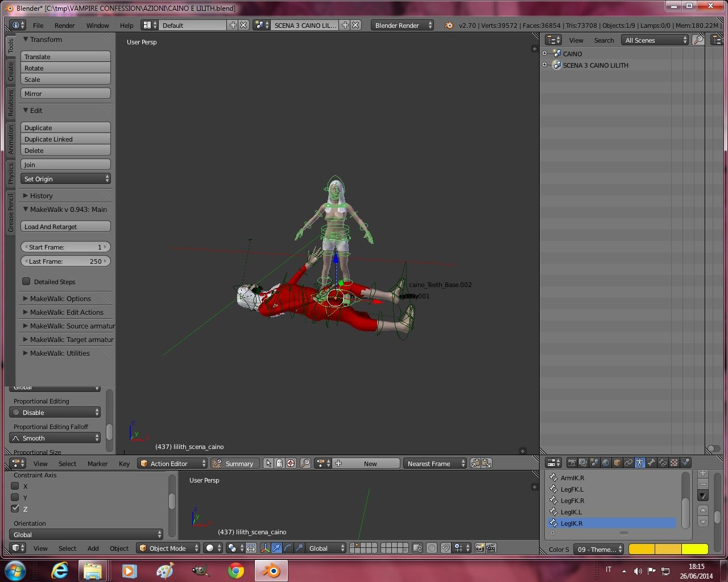This screenshot has height=582, width=728.
Task: Click OpenGL render animation clapper icon
Action: [x=491, y=548]
